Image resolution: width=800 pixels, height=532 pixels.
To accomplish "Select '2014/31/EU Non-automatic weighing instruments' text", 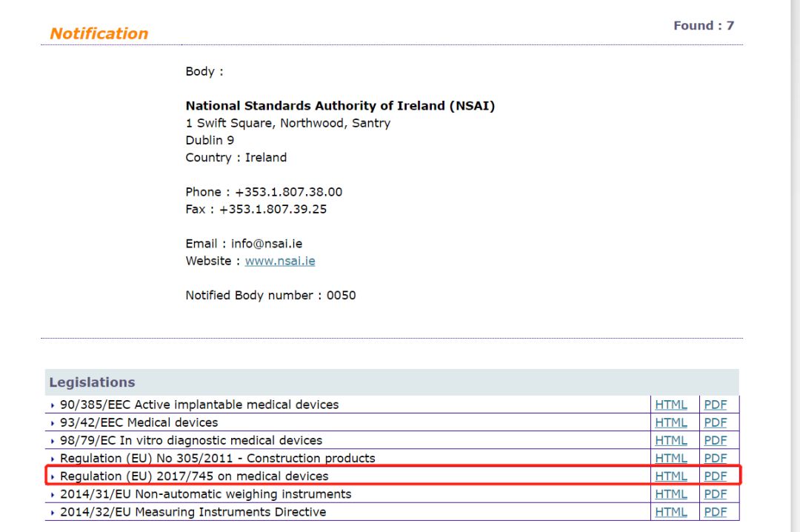I will click(x=206, y=494).
